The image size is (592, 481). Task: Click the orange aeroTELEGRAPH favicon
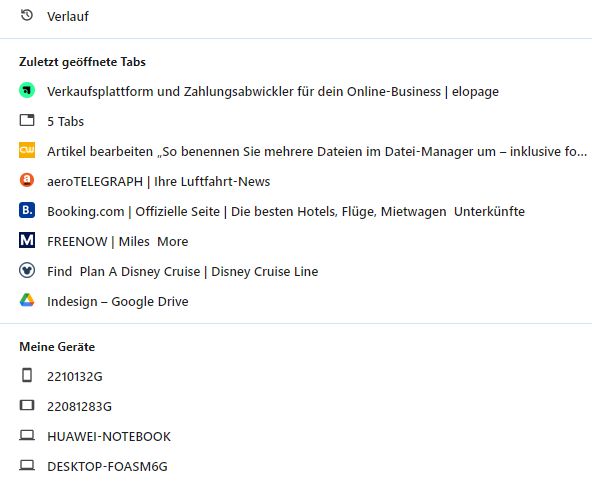pos(27,180)
